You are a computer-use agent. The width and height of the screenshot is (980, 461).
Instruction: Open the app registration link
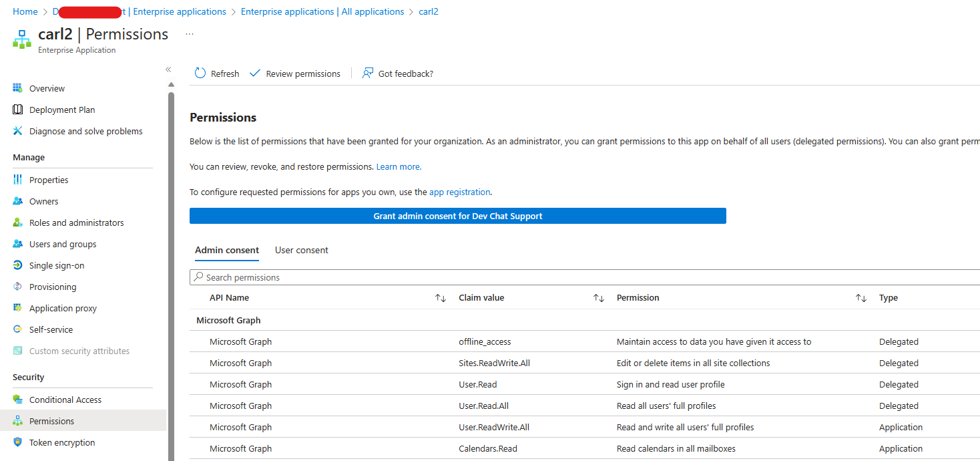460,192
